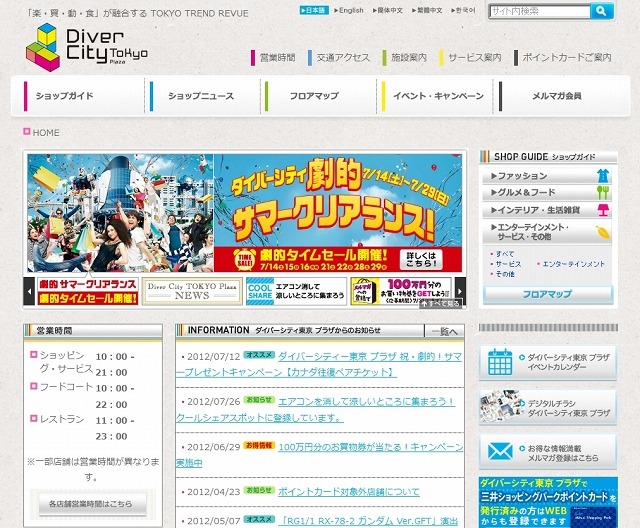
Task: Open the ポイントカード対象外店舗について link
Action: (349, 492)
